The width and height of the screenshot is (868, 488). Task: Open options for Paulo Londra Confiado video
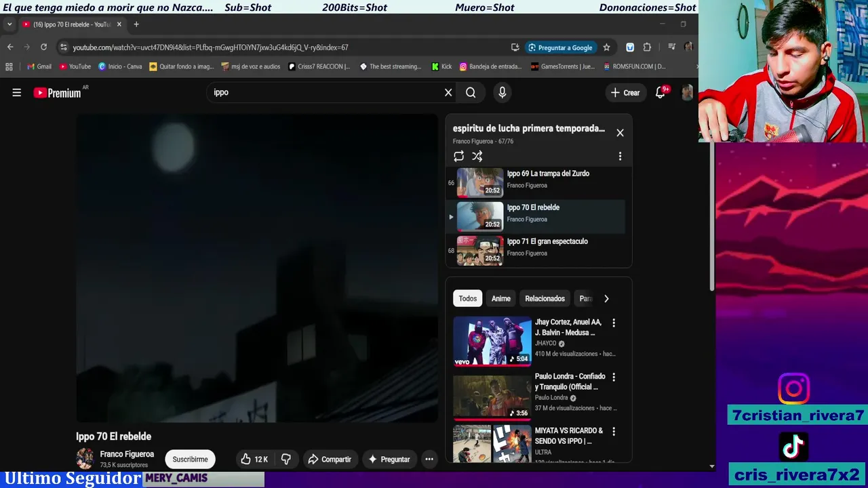[x=614, y=377]
